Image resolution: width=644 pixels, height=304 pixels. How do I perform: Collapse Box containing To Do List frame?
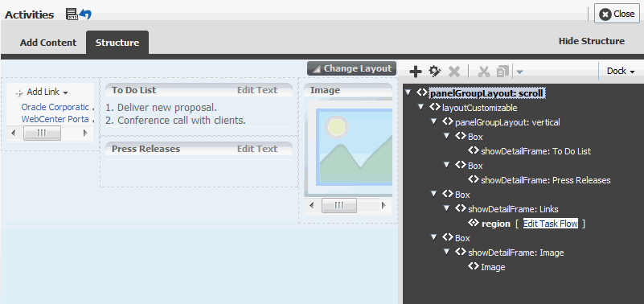(x=447, y=136)
